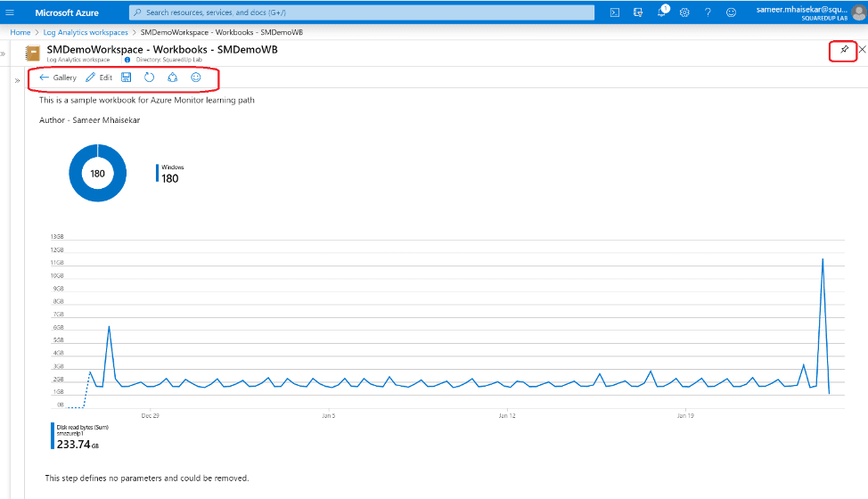Open the account menu for sameer.mhaisekar

coord(810,12)
